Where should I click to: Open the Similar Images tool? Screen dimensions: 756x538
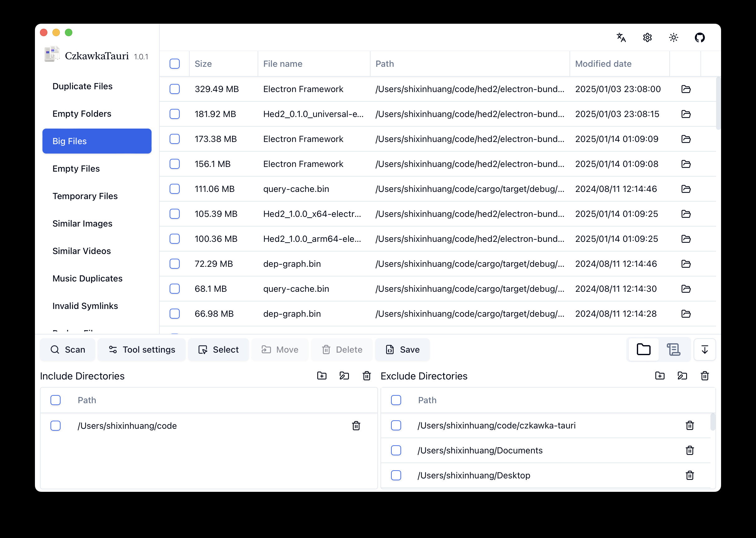[x=82, y=224]
